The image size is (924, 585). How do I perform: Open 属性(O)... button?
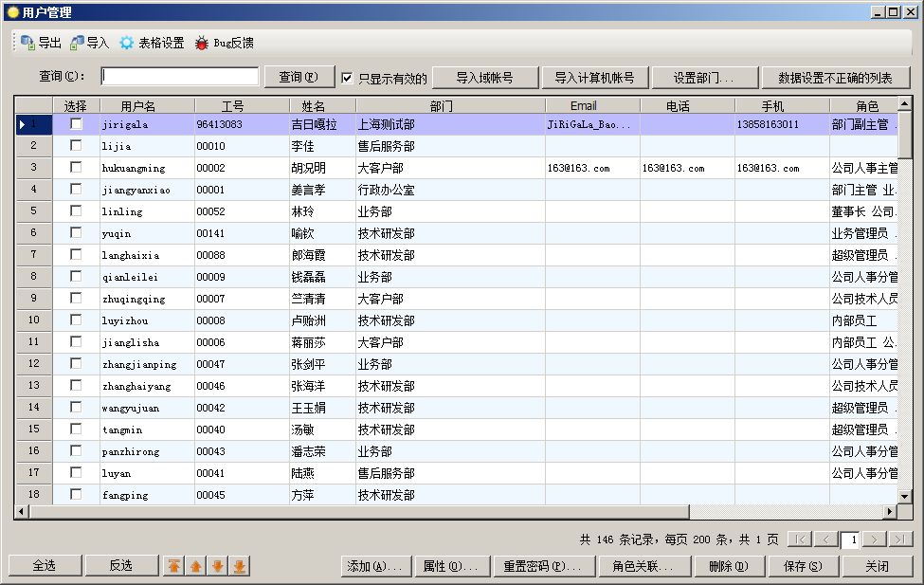click(452, 567)
